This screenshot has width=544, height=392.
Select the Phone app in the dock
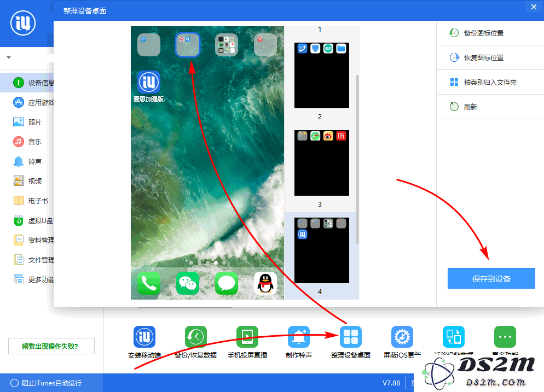pos(149,283)
